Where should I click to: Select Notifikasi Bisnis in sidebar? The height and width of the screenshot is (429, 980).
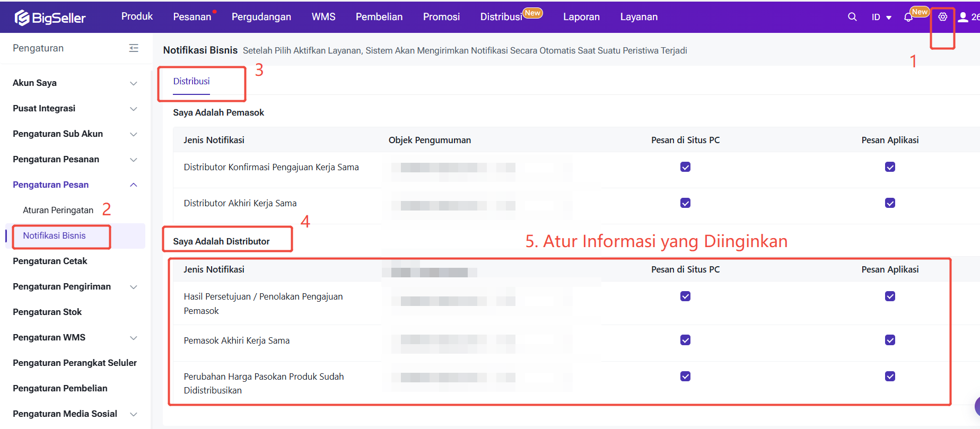coord(54,235)
